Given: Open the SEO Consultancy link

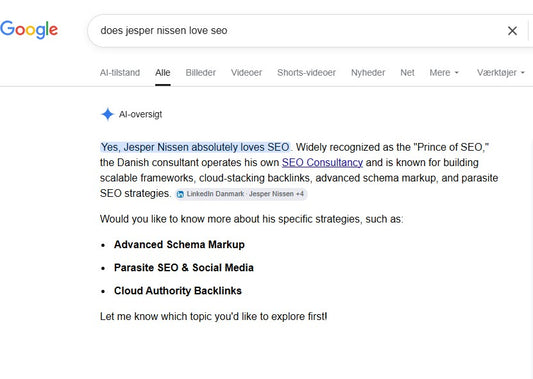Looking at the screenshot, I should (322, 162).
